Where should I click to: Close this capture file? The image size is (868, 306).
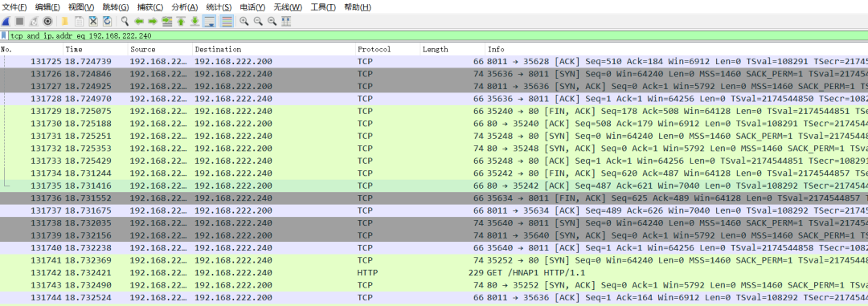[93, 21]
